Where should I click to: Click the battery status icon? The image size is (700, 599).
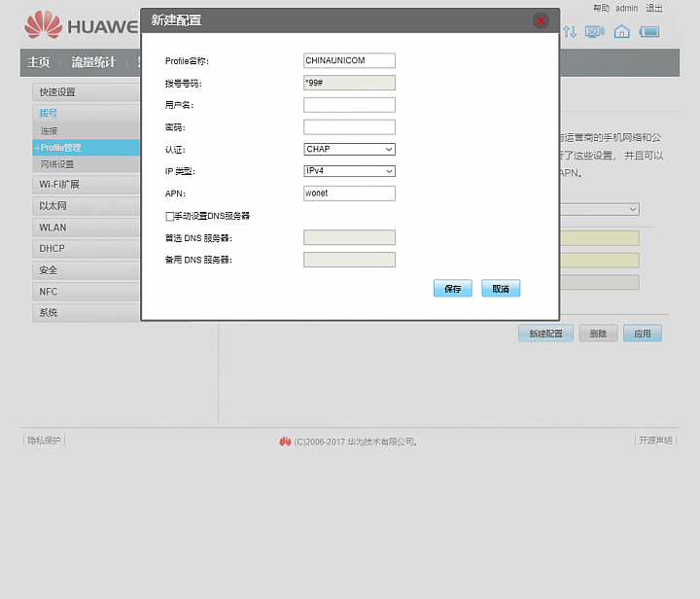click(649, 32)
